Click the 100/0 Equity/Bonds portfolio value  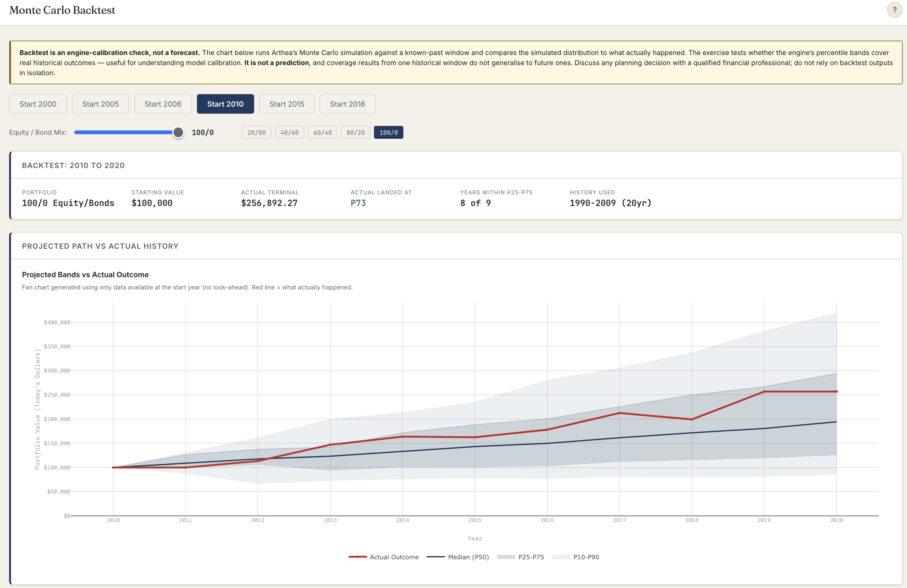pos(68,203)
